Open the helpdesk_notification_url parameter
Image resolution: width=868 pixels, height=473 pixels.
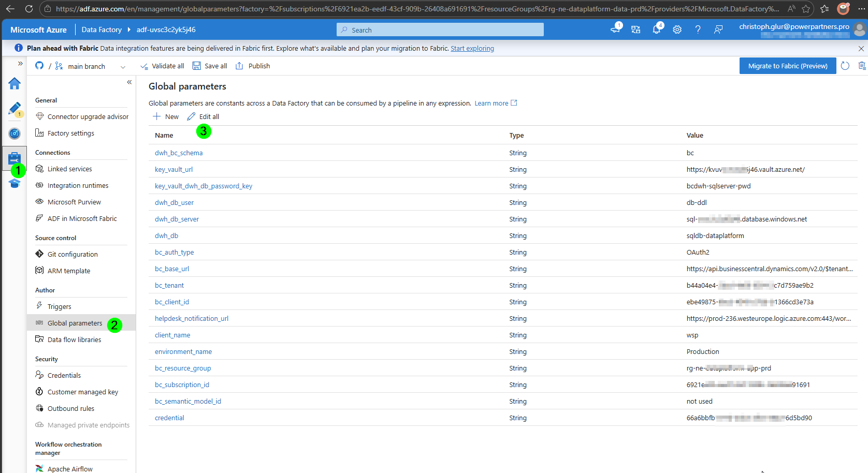pos(192,319)
